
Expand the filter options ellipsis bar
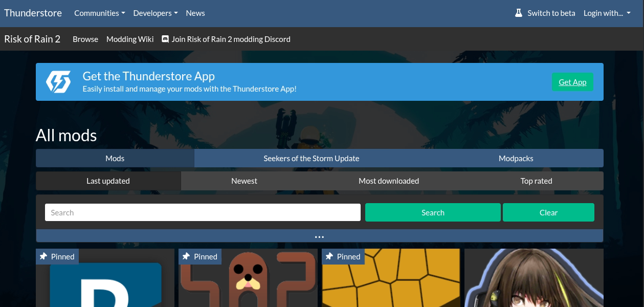(320, 236)
